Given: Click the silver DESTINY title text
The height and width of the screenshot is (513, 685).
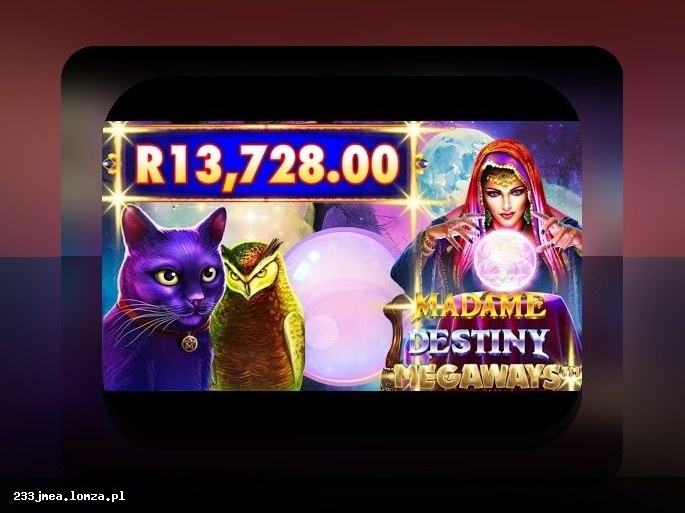Looking at the screenshot, I should [478, 342].
